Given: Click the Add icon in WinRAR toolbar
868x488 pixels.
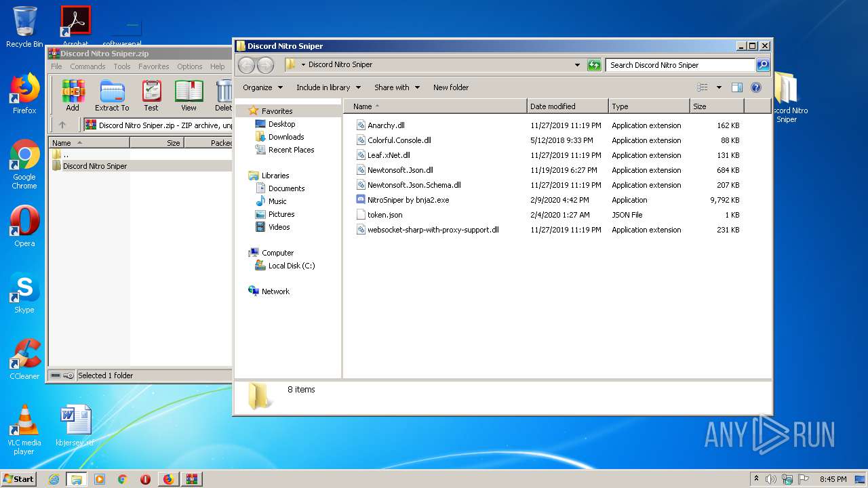Looking at the screenshot, I should [73, 96].
